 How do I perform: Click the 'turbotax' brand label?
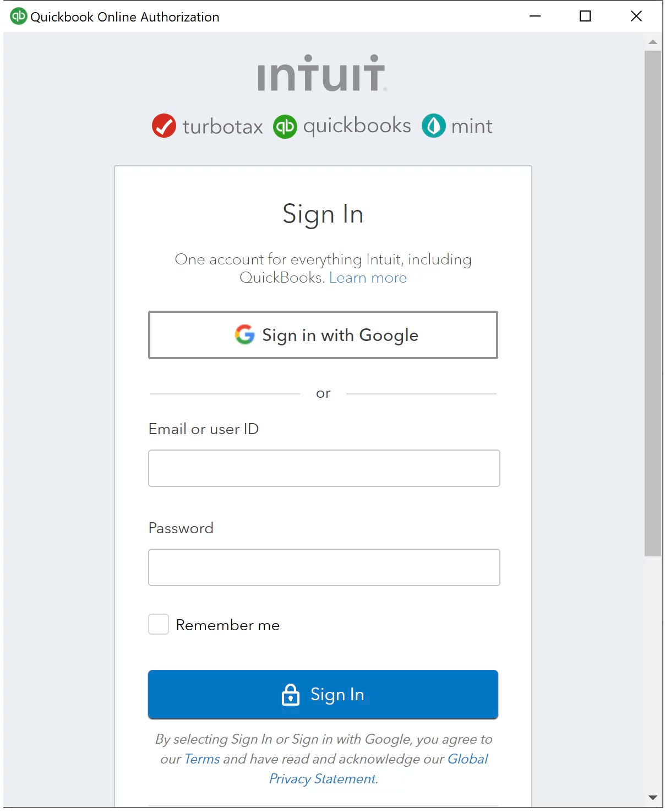223,127
